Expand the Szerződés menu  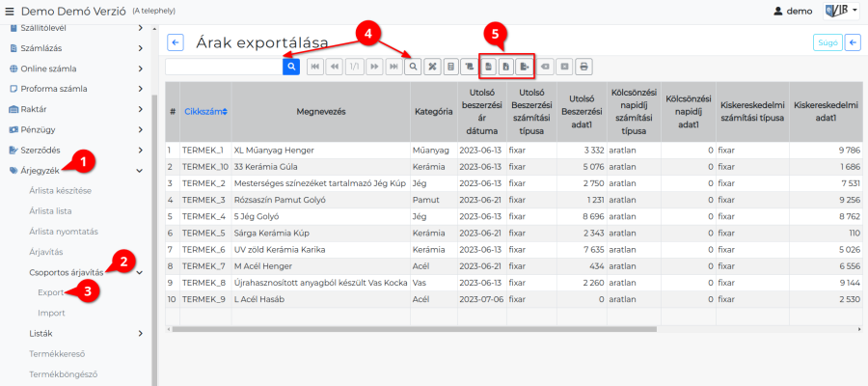tap(76, 151)
